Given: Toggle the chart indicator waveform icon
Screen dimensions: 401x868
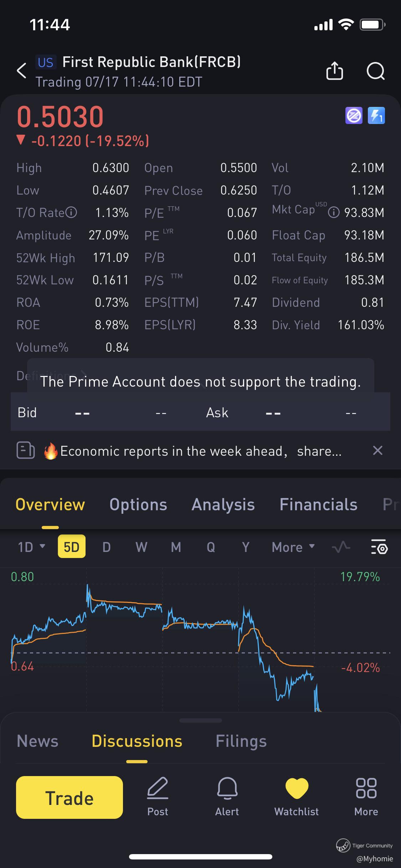Looking at the screenshot, I should click(341, 547).
